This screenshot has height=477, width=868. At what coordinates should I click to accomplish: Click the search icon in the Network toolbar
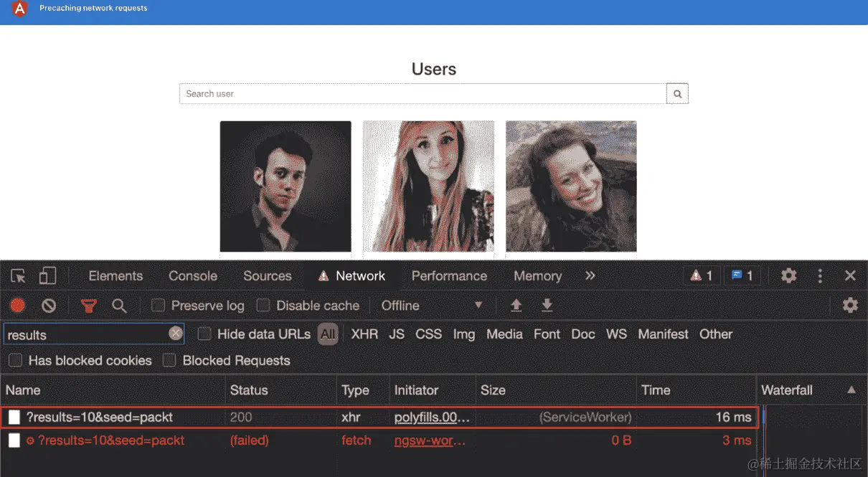(x=120, y=305)
